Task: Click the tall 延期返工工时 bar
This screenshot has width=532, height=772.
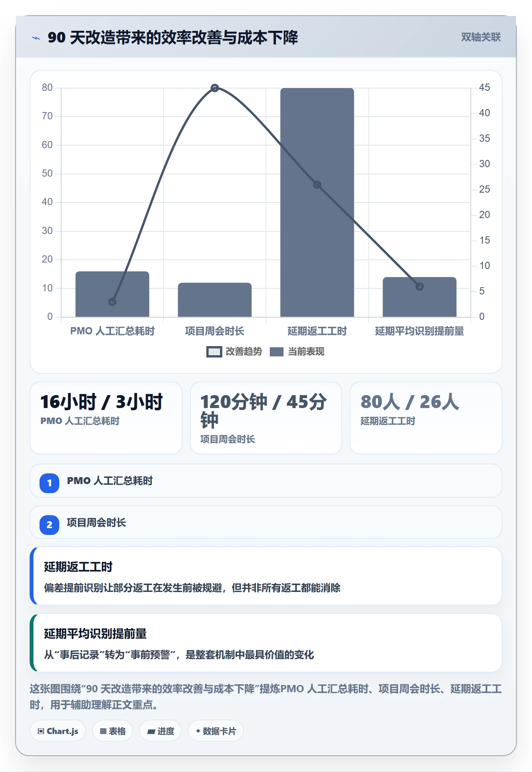Action: (317, 202)
